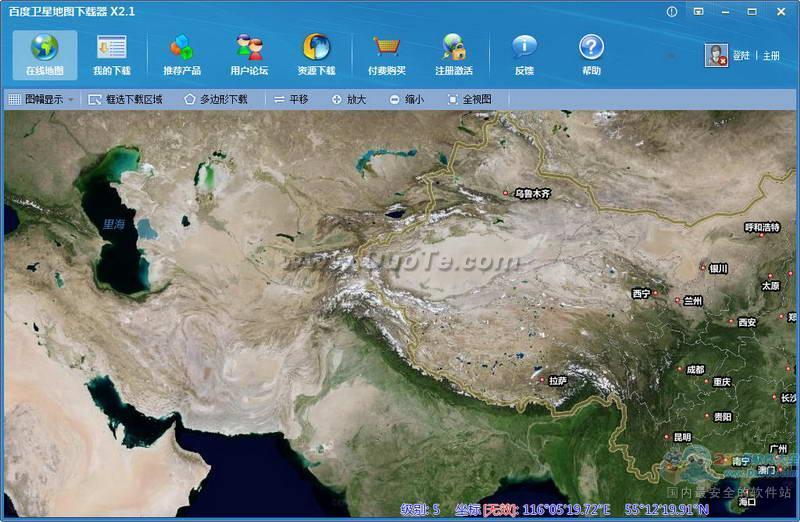Select 多边形下载 polygon download tool

tap(216, 100)
